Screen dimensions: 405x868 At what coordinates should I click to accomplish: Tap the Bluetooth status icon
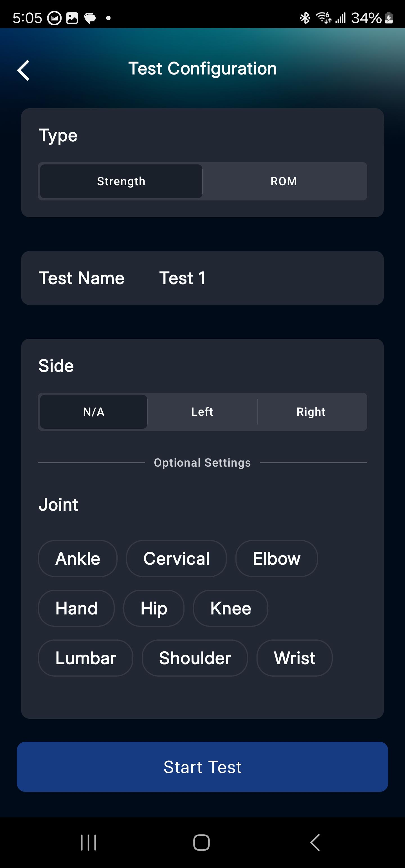coord(305,18)
